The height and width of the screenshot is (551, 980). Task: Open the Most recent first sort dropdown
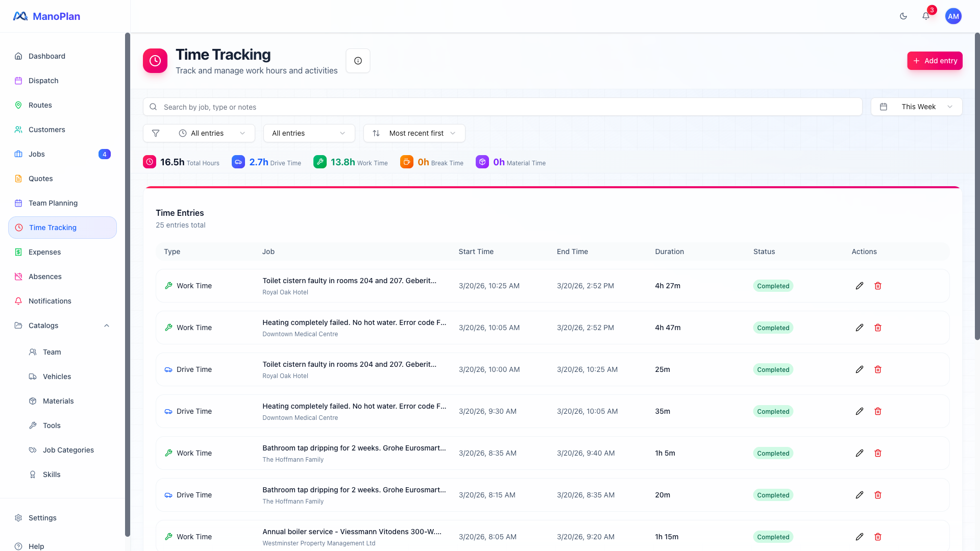[x=414, y=133]
